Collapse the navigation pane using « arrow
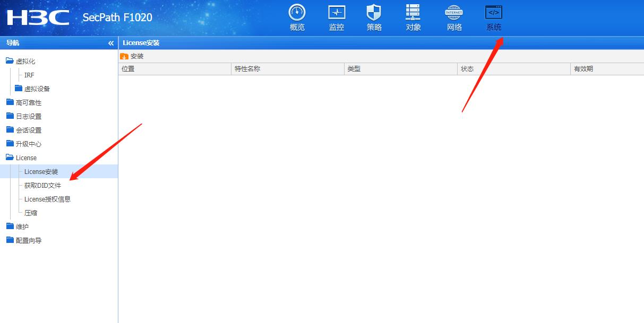644x323 pixels. click(x=111, y=42)
